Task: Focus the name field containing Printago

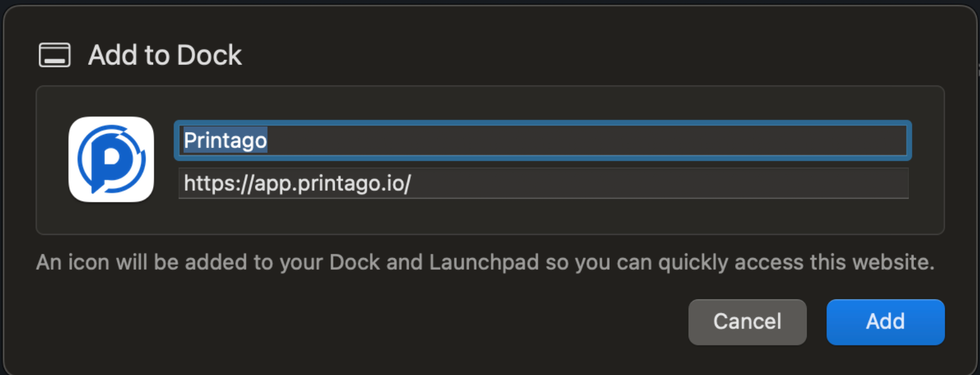Action: (x=542, y=141)
